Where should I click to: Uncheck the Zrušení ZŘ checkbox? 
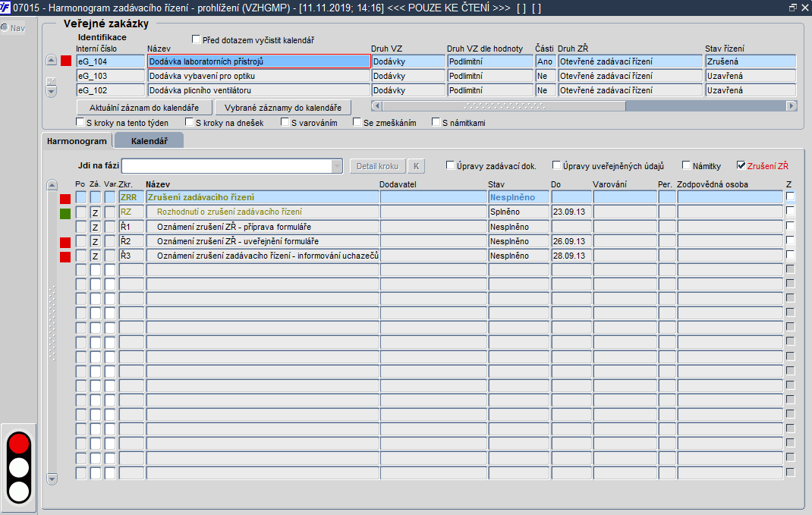(741, 165)
